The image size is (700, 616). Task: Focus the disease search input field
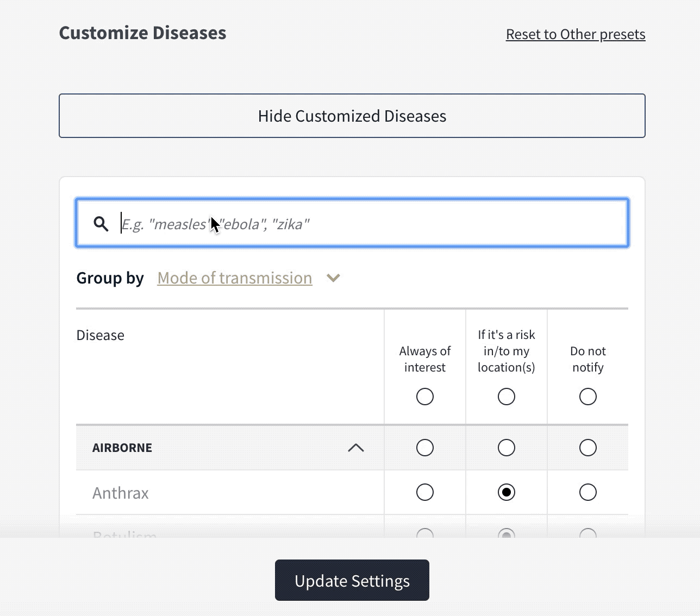point(352,223)
